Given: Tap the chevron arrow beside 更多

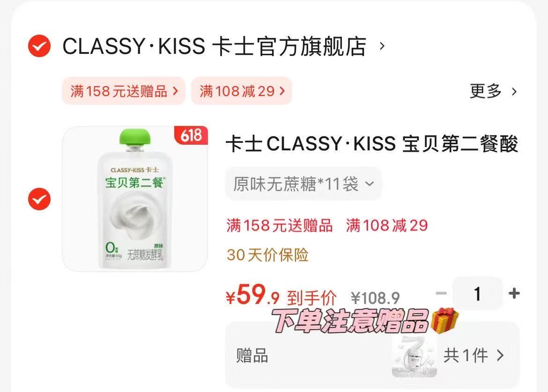Looking at the screenshot, I should [514, 92].
